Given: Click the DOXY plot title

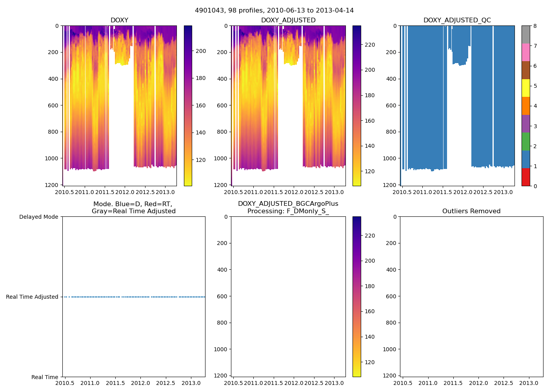Looking at the screenshot, I should [x=119, y=20].
